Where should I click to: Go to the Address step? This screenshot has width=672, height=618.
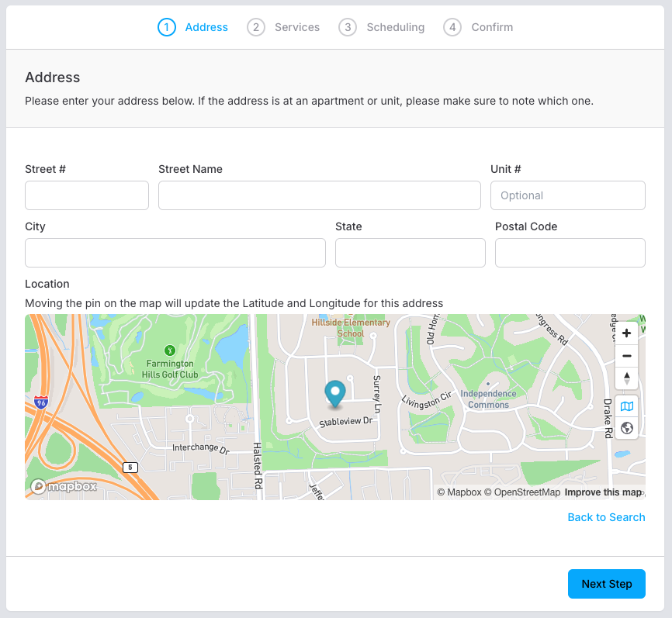192,27
